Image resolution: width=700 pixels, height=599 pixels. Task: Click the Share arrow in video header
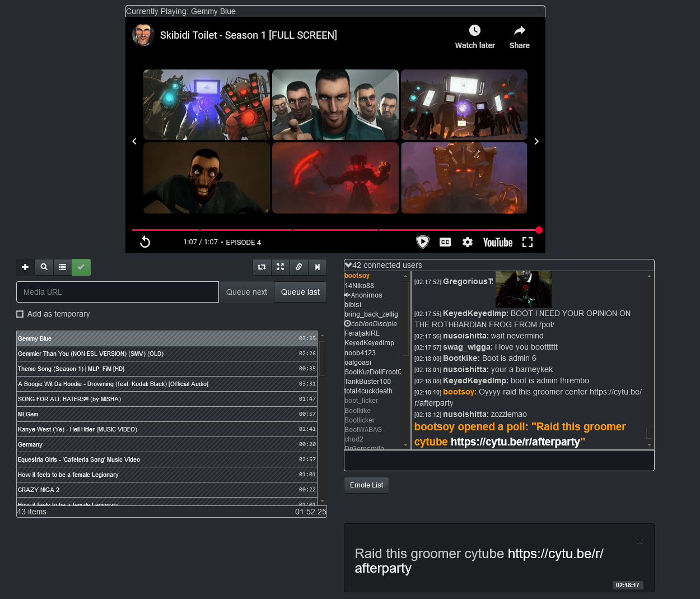click(x=519, y=36)
